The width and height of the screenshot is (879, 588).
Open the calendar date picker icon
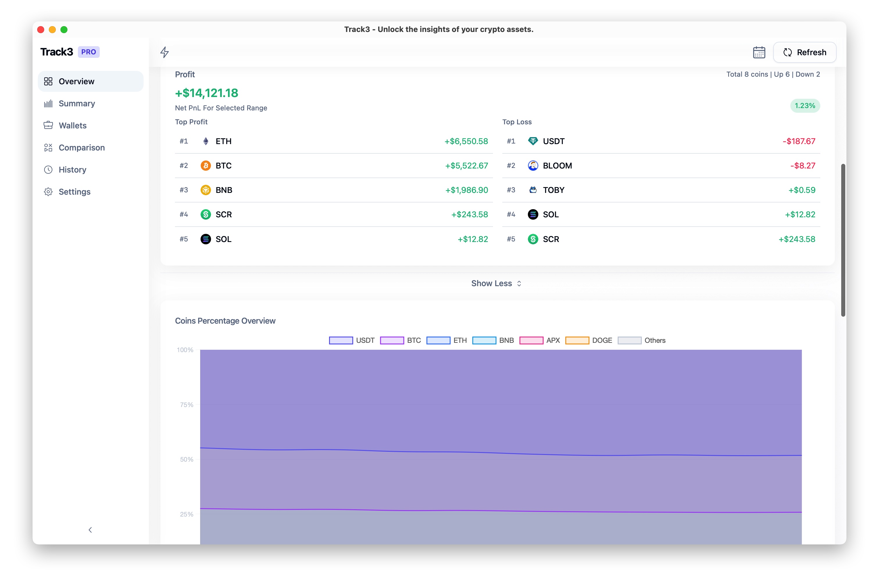[759, 52]
